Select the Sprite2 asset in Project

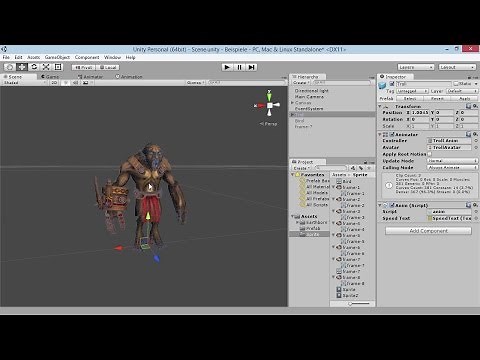tap(348, 295)
